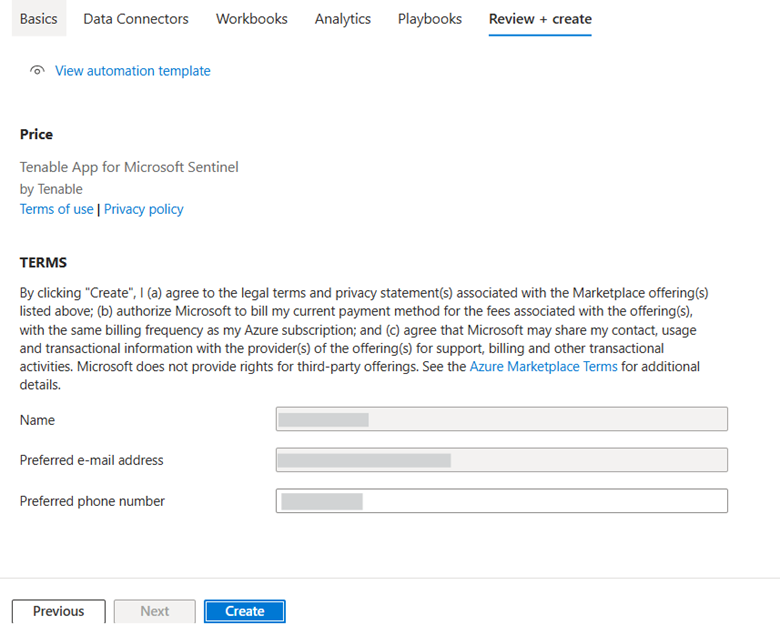Click the Preferred phone number label

92,501
